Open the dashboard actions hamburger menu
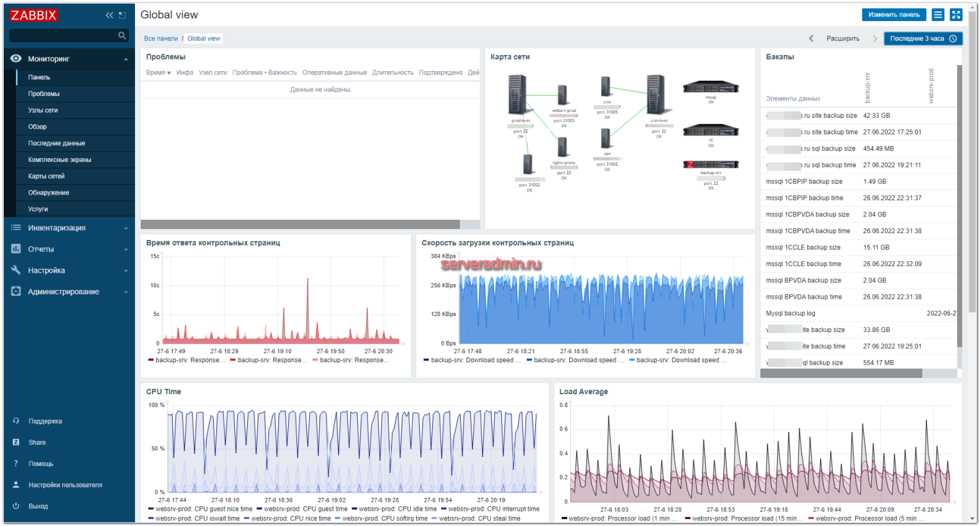This screenshot has width=980, height=526. coord(938,15)
